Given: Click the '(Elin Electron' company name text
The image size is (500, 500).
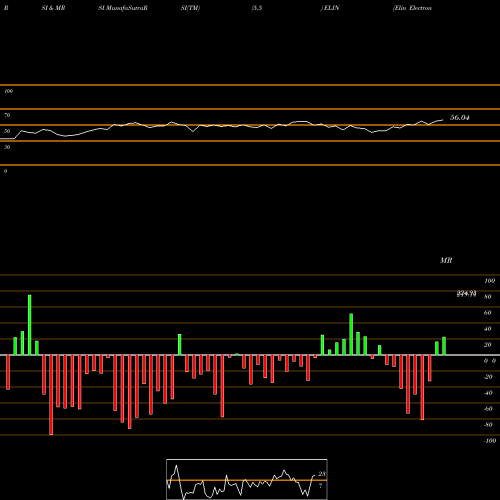Looking at the screenshot, I should tap(412, 8).
